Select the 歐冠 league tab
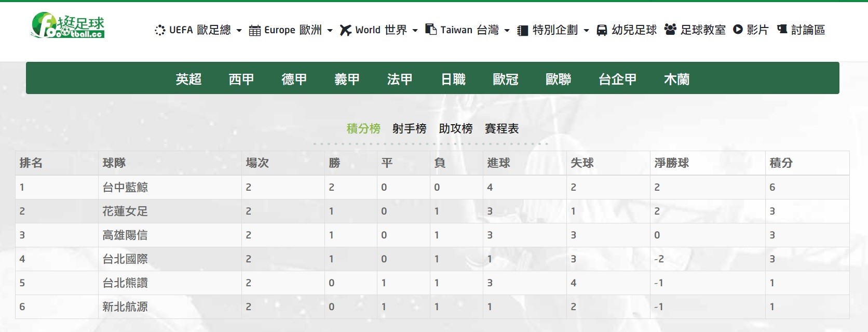This screenshot has width=868, height=332. (506, 79)
